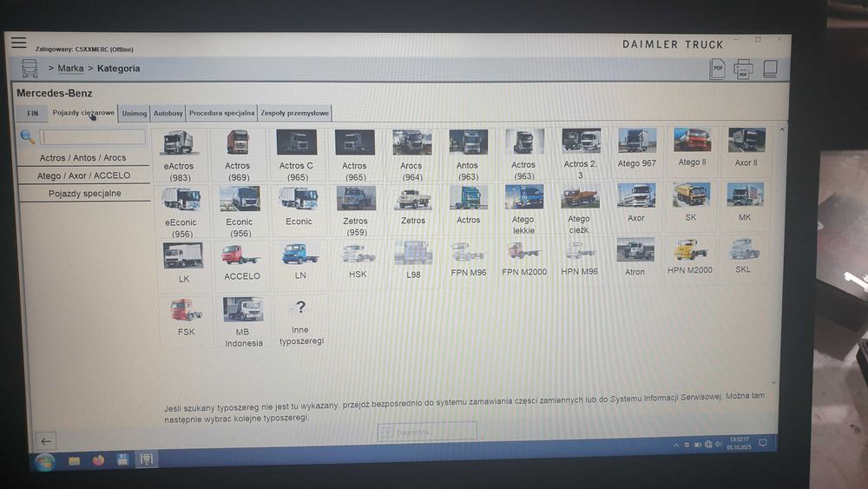Viewport: 868px width, 489px height.
Task: Select the Arocs (964) truck icon
Action: 411,142
